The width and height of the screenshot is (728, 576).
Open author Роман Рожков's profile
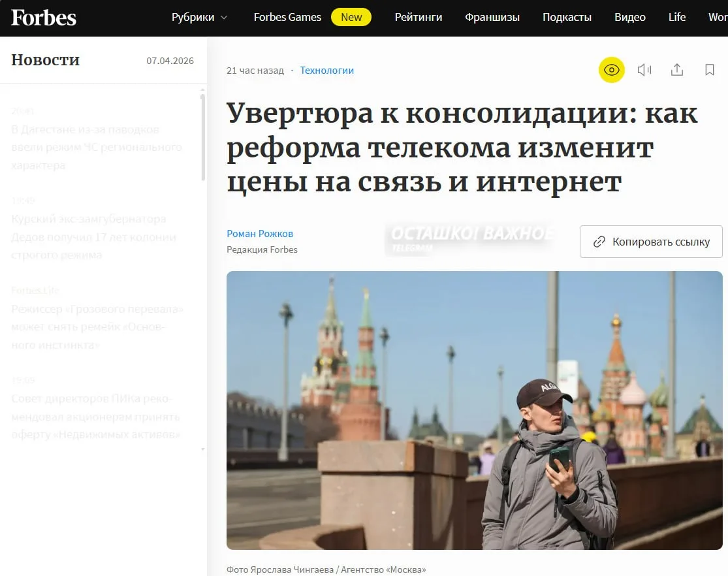coord(260,234)
